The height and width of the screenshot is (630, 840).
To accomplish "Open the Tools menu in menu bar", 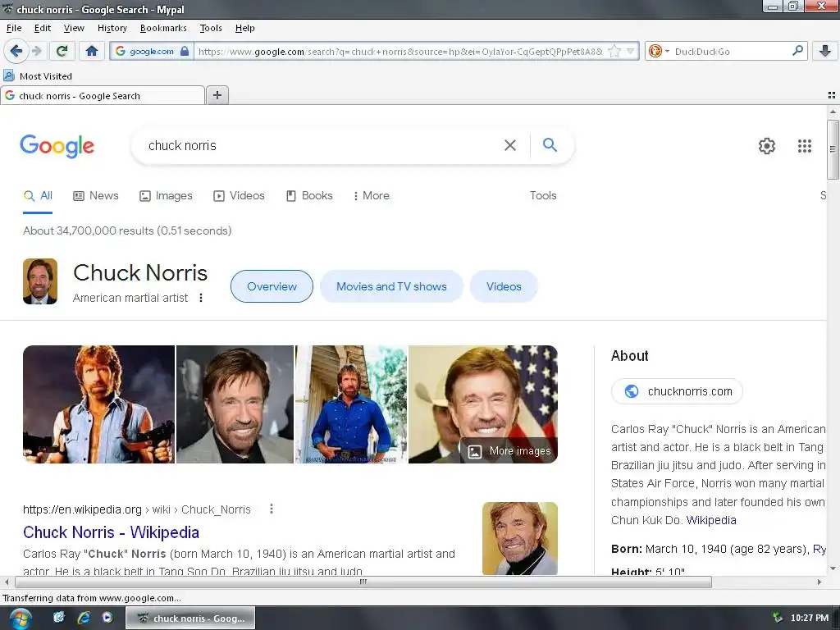I will point(211,28).
